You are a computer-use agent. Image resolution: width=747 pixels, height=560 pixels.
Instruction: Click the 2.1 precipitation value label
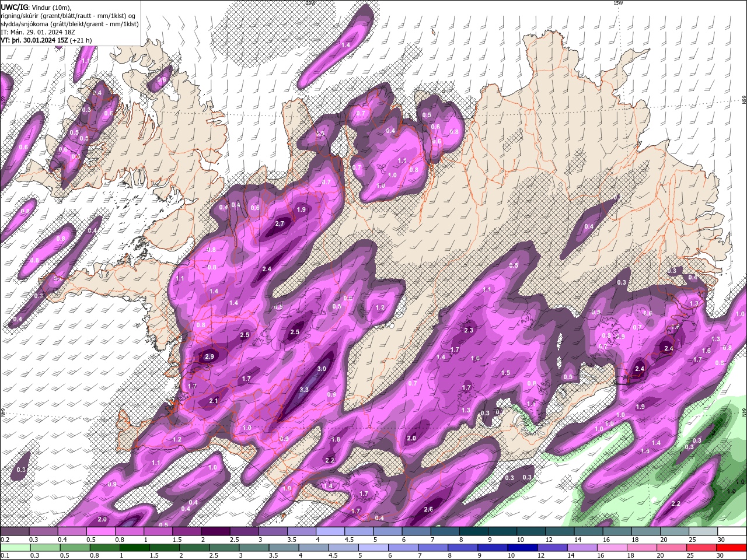click(x=214, y=401)
